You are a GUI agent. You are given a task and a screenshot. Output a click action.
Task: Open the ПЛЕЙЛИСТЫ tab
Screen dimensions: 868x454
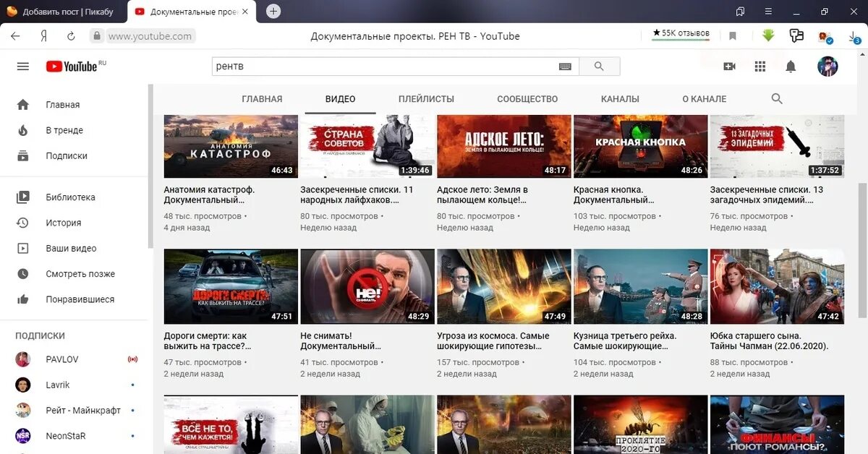pos(426,99)
